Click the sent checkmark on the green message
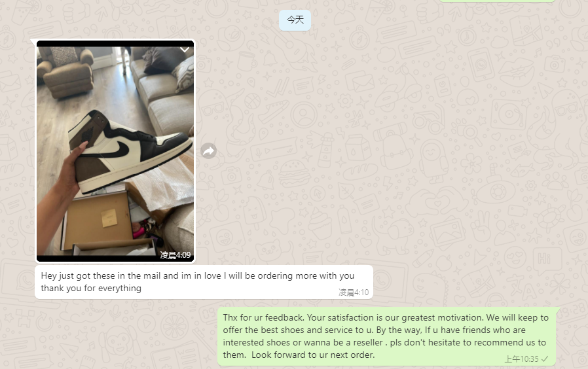This screenshot has height=369, width=588. (x=545, y=359)
